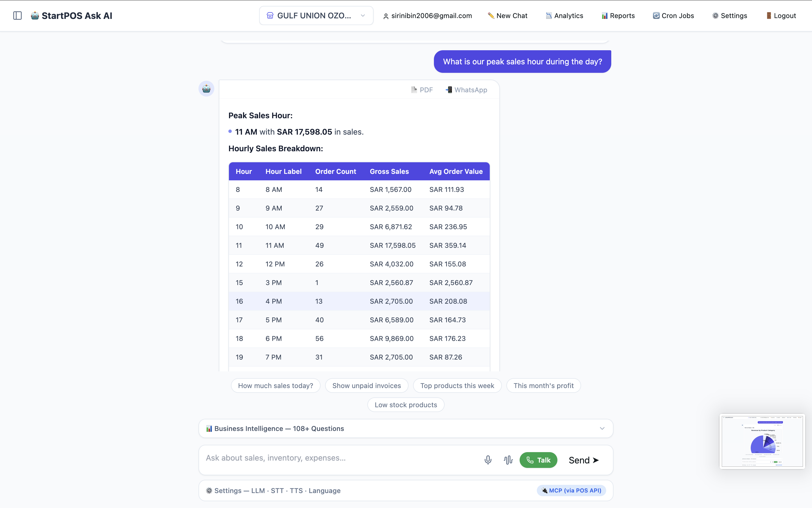This screenshot has height=508, width=812.
Task: Expand Business Intelligence 108+ Questions panel
Action: click(406, 428)
